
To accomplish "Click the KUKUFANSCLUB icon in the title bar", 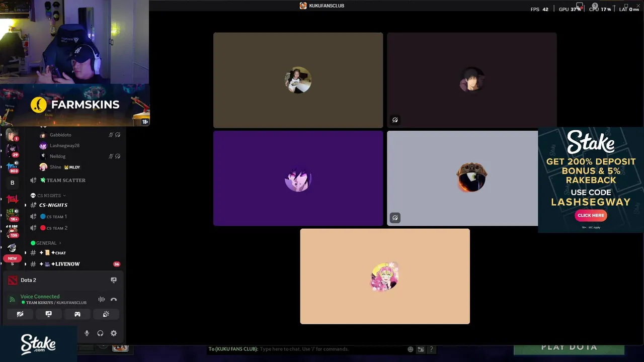I will pos(303,6).
